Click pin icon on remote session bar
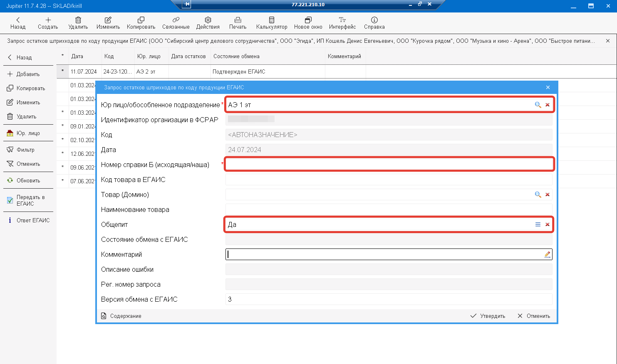617x364 pixels. click(x=186, y=4)
